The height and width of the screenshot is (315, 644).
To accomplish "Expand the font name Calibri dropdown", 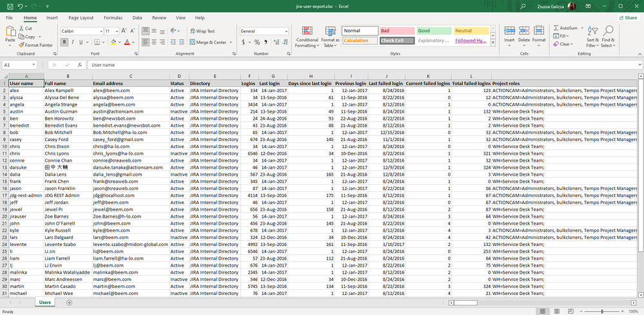I will 101,31.
